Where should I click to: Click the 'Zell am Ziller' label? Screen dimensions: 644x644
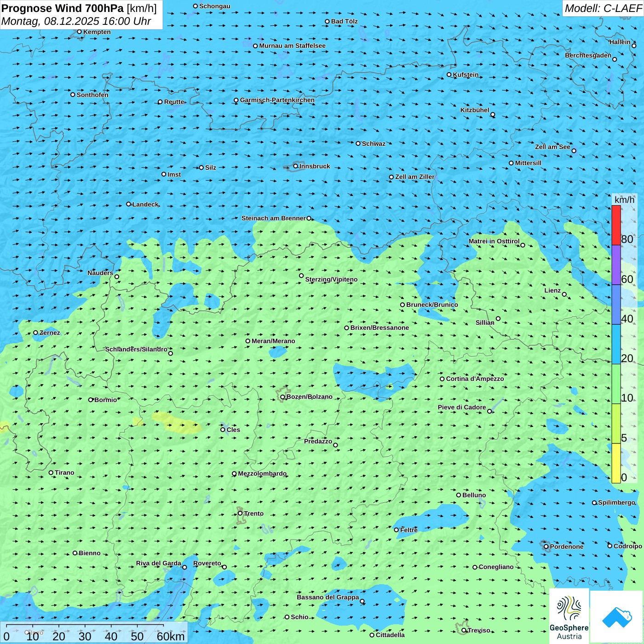tap(414, 177)
